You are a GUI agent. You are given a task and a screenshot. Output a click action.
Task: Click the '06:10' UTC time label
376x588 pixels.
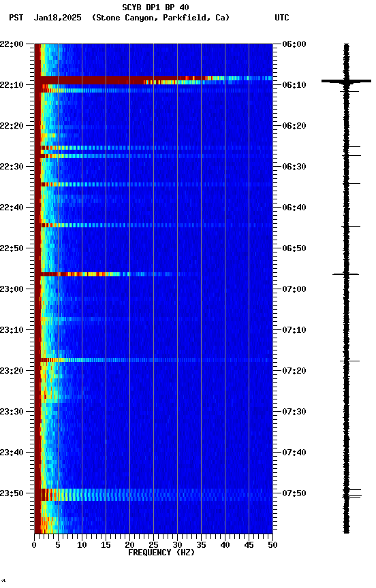point(294,85)
